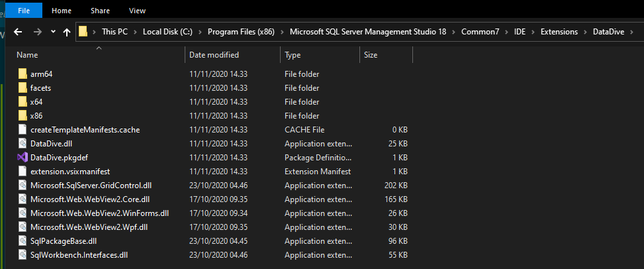Select SqlPackageBase.dll file name
The height and width of the screenshot is (269, 644).
[64, 241]
